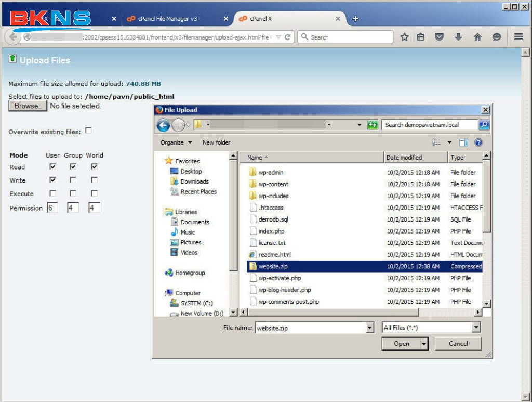Go to Firefox home page icon
532x402 pixels.
click(477, 37)
